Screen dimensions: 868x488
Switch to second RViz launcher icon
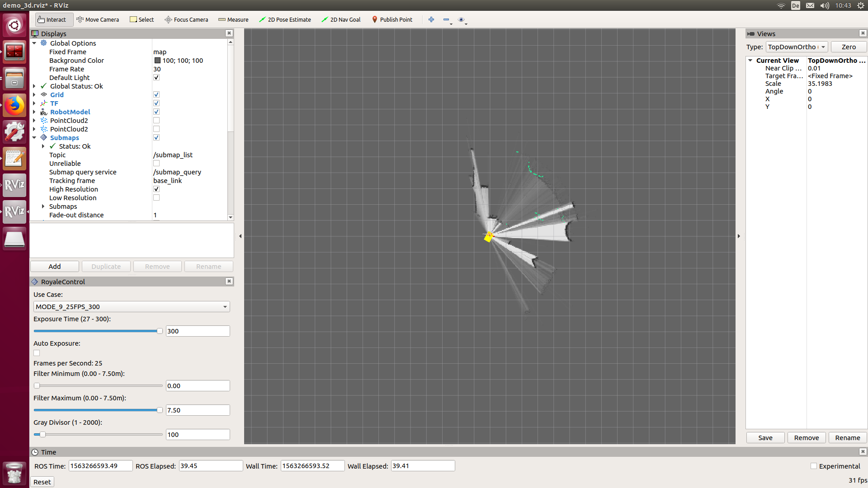tap(14, 212)
